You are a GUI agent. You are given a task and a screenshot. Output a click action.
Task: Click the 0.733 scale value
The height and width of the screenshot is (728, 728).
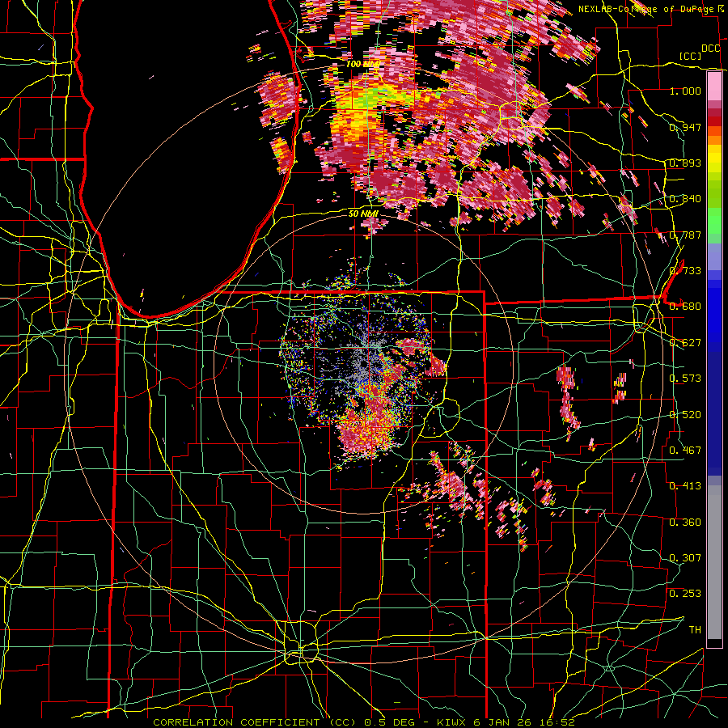685,271
